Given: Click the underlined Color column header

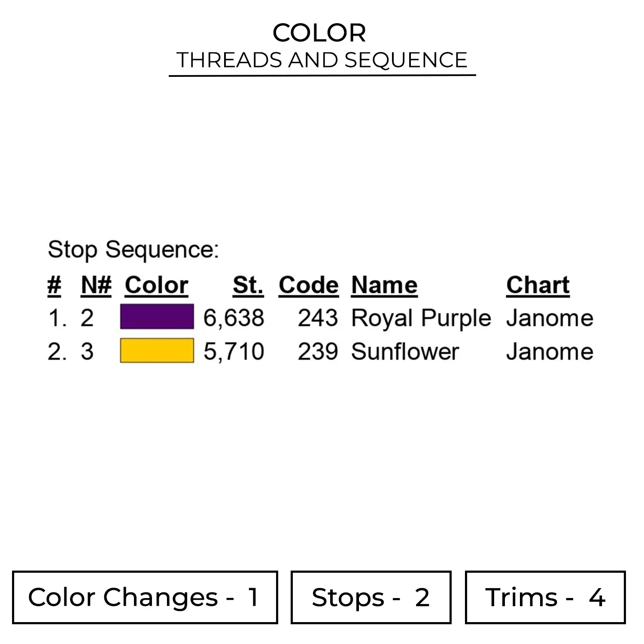Looking at the screenshot, I should pyautogui.click(x=157, y=285).
